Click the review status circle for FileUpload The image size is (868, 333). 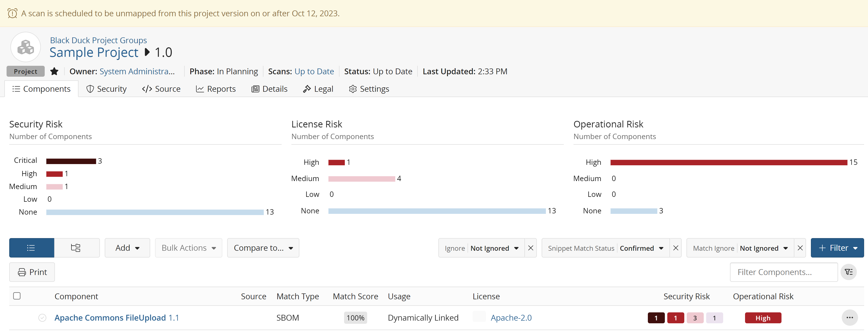tap(42, 318)
